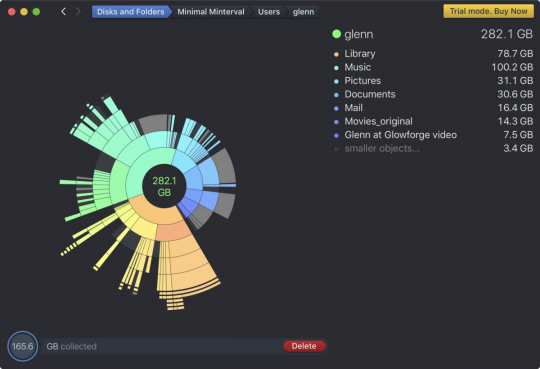Click the green Music ring segment

coord(139,169)
